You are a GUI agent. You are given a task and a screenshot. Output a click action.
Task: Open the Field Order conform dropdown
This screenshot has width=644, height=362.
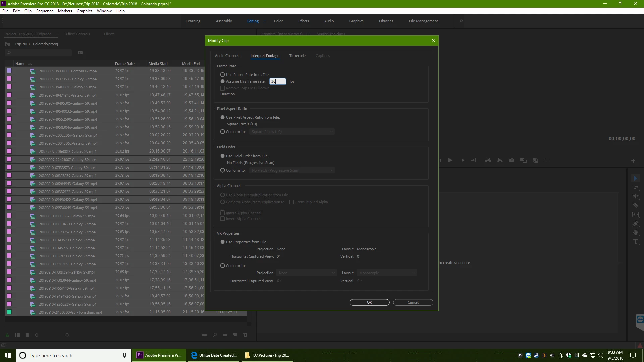point(292,170)
